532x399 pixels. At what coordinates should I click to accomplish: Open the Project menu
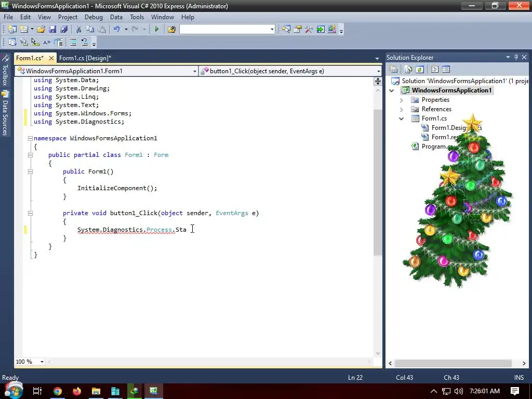68,17
